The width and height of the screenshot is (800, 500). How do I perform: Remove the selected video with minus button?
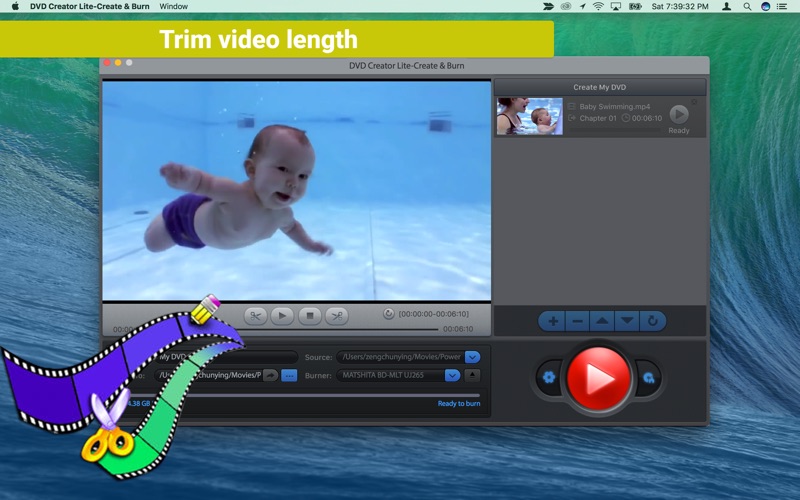[577, 321]
